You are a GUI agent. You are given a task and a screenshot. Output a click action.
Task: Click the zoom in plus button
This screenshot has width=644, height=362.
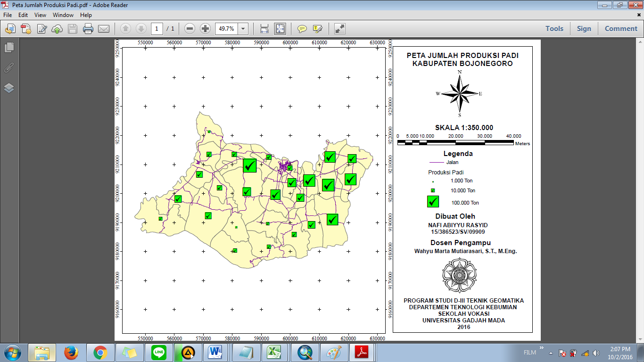click(205, 29)
